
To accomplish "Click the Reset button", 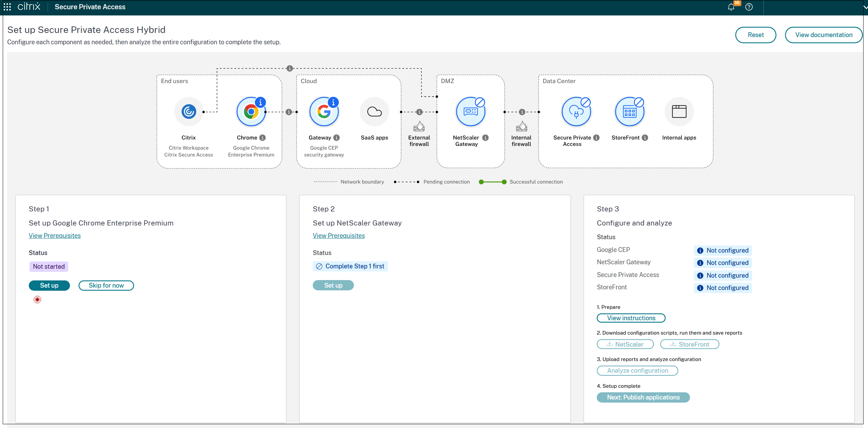I will tap(756, 35).
